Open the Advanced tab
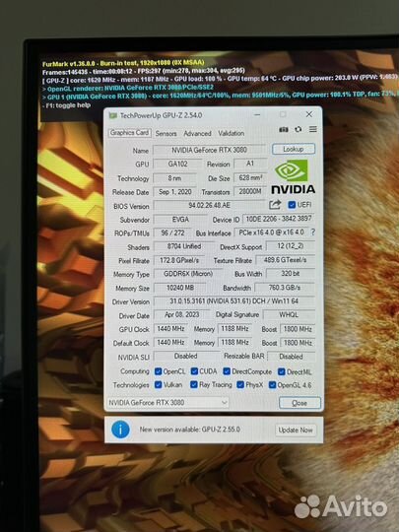The height and width of the screenshot is (532, 399). tap(197, 133)
